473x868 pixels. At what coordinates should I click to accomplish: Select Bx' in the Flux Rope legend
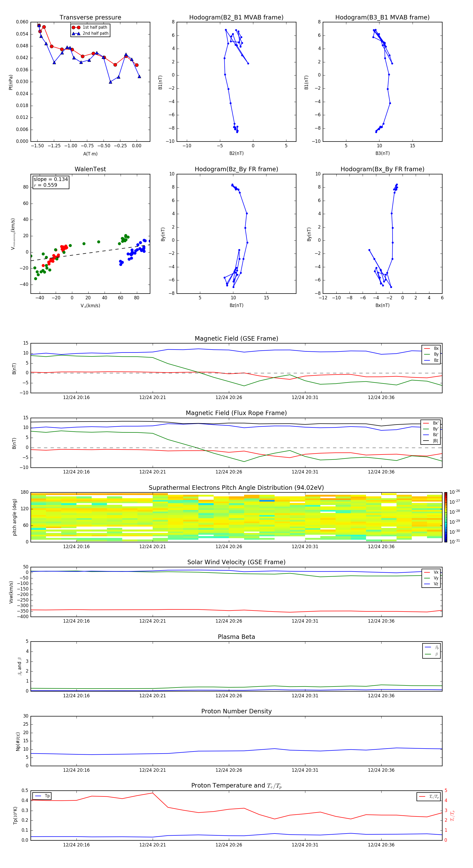coord(431,423)
